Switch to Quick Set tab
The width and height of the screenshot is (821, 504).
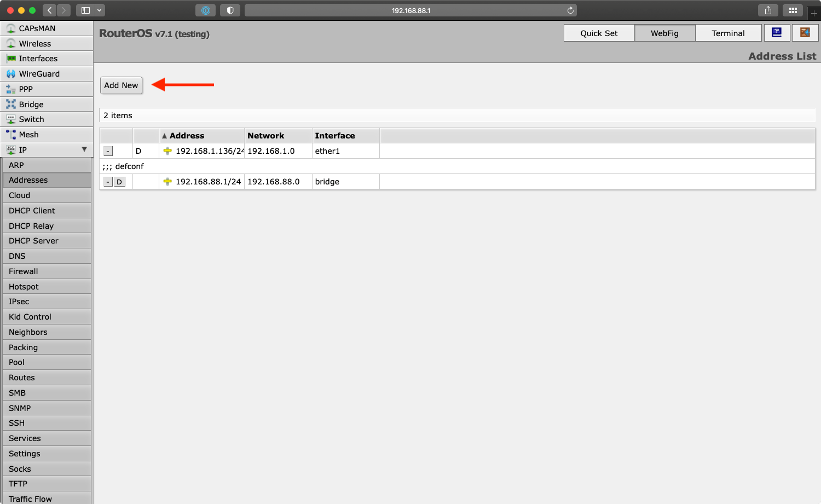[599, 33]
